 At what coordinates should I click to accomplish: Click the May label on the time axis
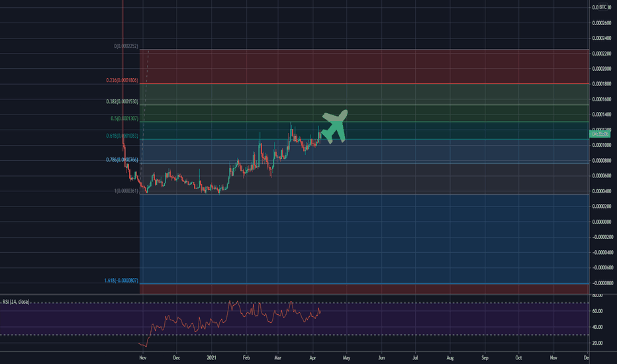tap(346, 357)
